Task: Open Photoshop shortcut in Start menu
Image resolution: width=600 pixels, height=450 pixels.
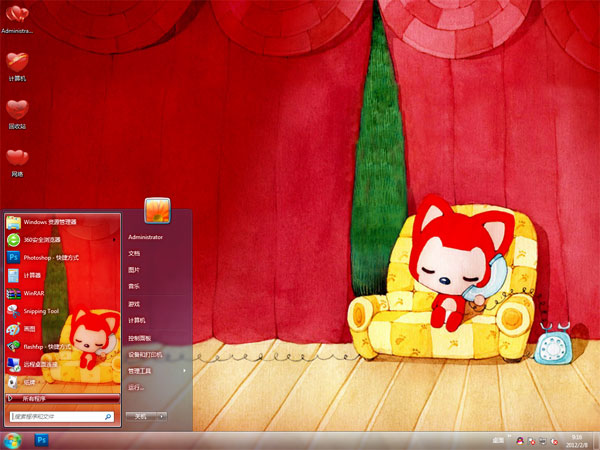Action: pos(62,258)
